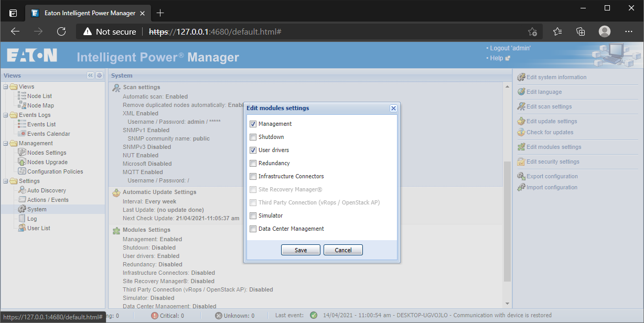
Task: Open a new browser tab
Action: [x=160, y=13]
